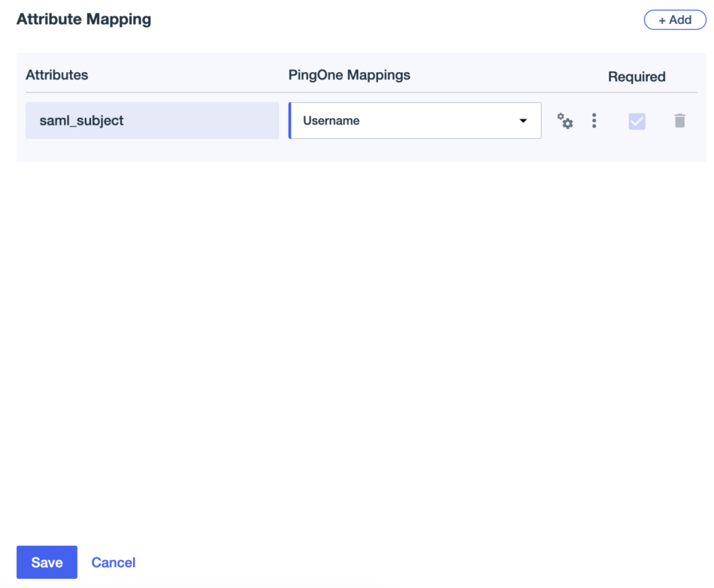Cancel the attribute mapping changes
Image resolution: width=714 pixels, height=588 pixels.
113,562
